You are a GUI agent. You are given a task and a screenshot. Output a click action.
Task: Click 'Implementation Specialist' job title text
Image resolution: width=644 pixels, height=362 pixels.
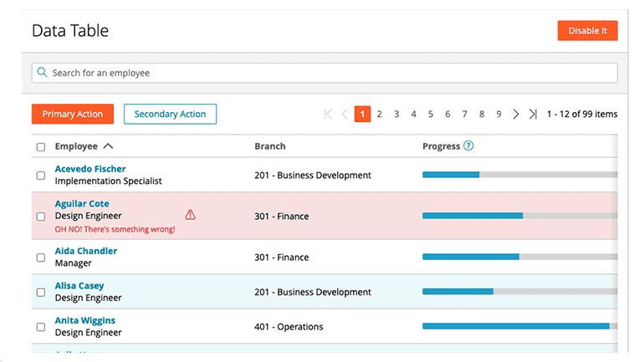pos(109,181)
